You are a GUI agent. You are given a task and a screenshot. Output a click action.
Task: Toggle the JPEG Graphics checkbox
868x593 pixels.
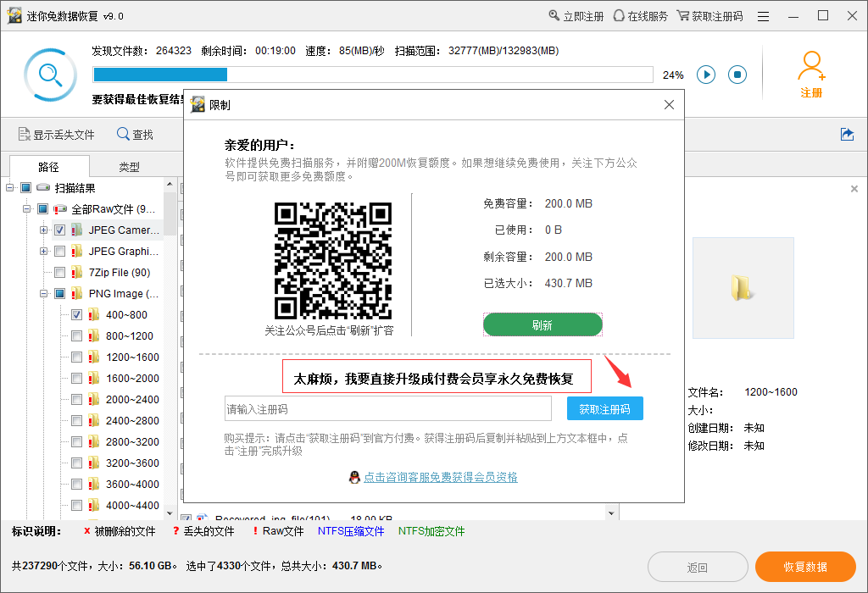(x=60, y=251)
